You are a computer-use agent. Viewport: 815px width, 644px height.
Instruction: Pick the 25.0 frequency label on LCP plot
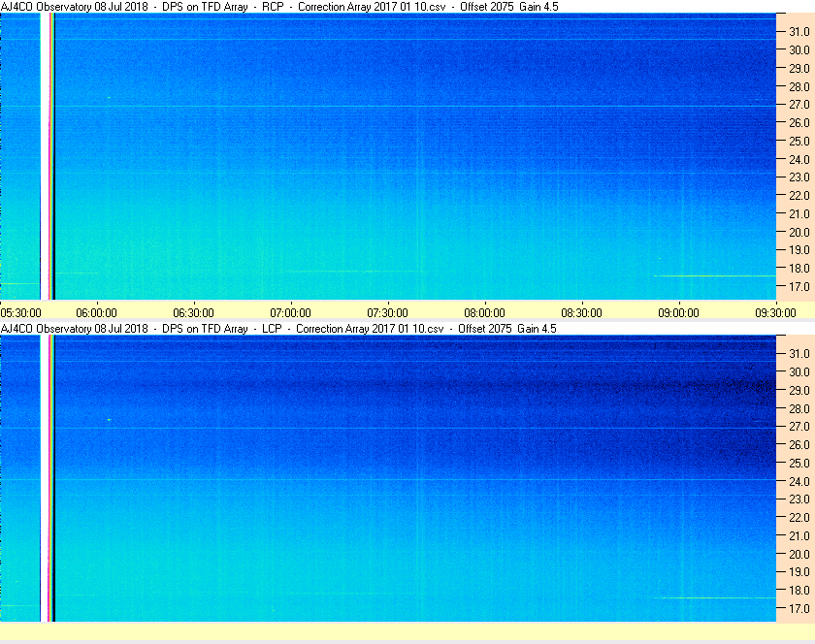(799, 463)
